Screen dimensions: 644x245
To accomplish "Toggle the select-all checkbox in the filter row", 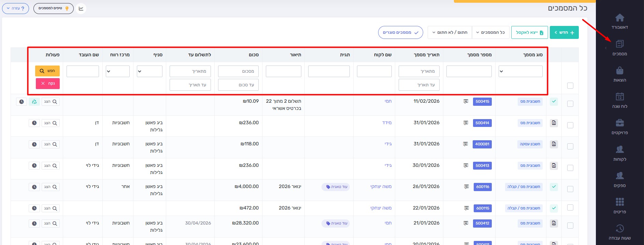I will pyautogui.click(x=570, y=86).
